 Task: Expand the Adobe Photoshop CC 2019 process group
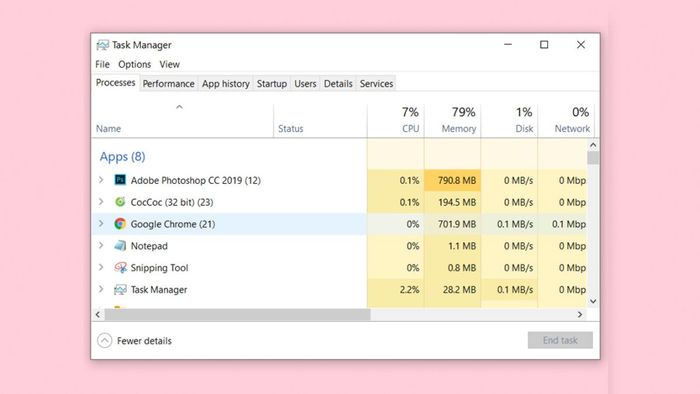pos(101,180)
